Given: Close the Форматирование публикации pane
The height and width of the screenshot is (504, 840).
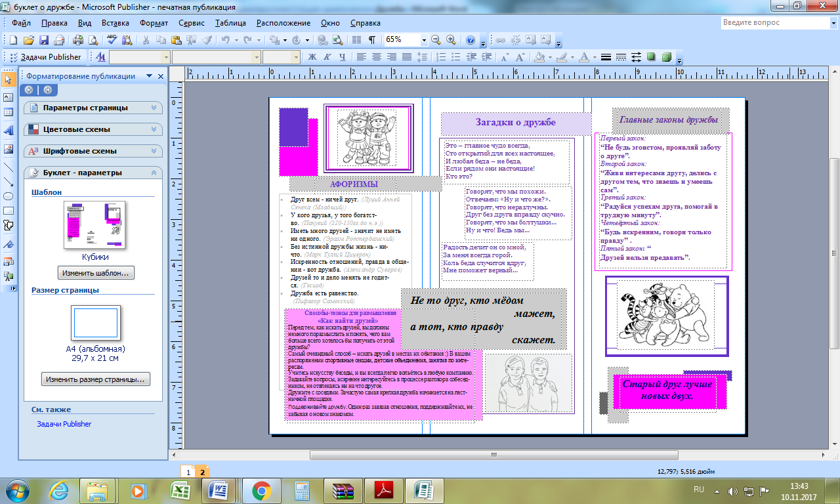Looking at the screenshot, I should tap(161, 76).
